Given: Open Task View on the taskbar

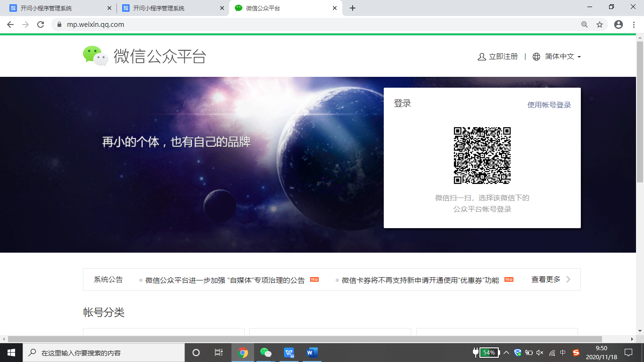Looking at the screenshot, I should [x=219, y=353].
